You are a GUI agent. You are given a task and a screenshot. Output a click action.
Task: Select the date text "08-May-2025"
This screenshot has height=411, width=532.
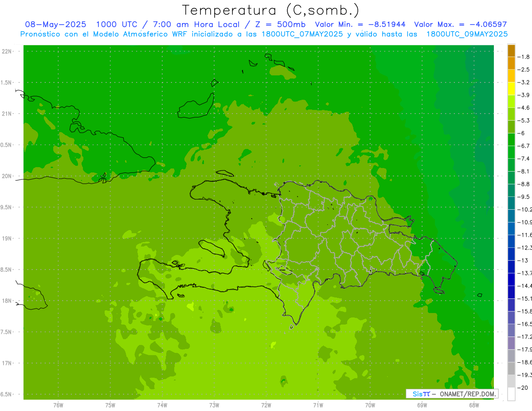(x=55, y=25)
